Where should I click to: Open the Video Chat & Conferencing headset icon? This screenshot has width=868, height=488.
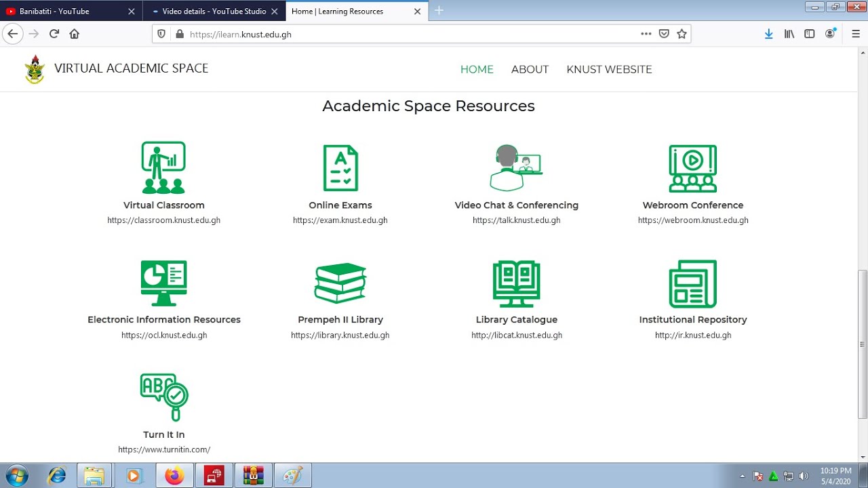pyautogui.click(x=516, y=168)
